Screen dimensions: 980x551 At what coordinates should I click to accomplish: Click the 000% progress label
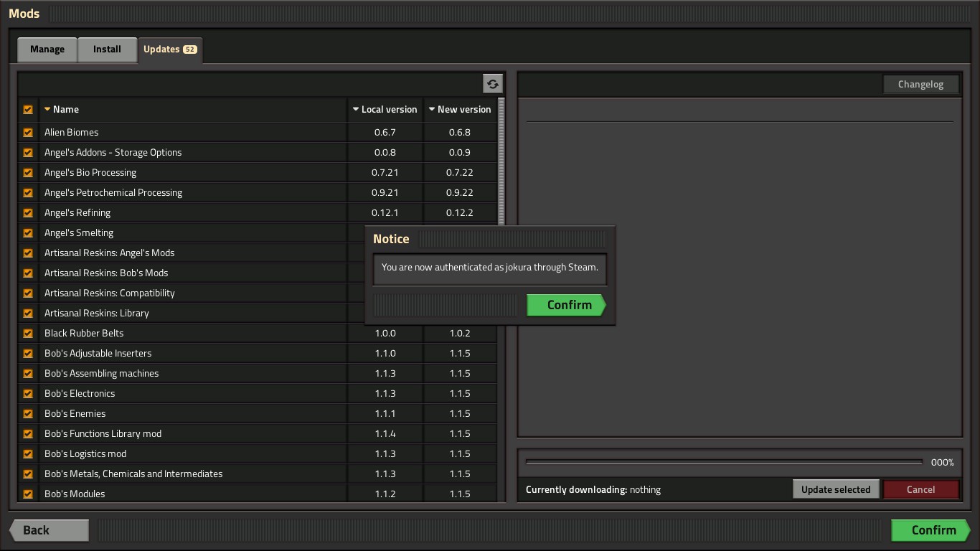click(x=942, y=463)
